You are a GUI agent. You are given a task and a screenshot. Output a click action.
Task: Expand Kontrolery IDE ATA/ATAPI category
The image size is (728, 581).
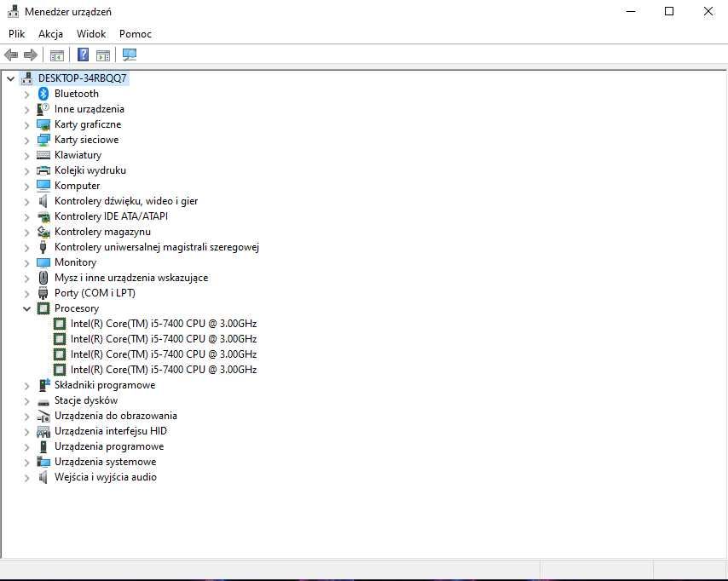pyautogui.click(x=27, y=216)
